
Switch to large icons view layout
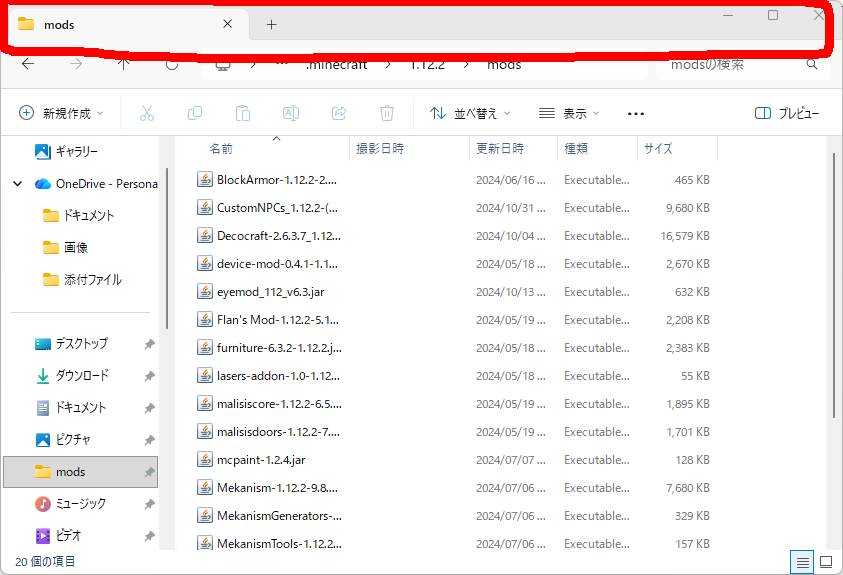pyautogui.click(x=827, y=562)
